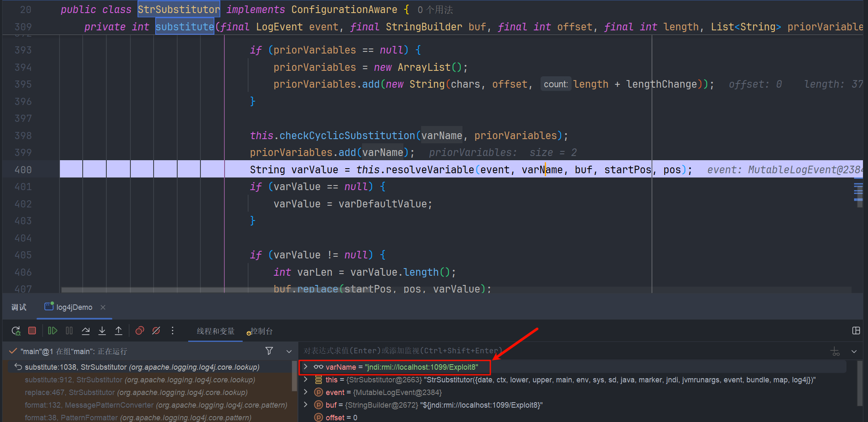
Task: Click the restore-frame arrow on substitute:1038
Action: point(18,367)
